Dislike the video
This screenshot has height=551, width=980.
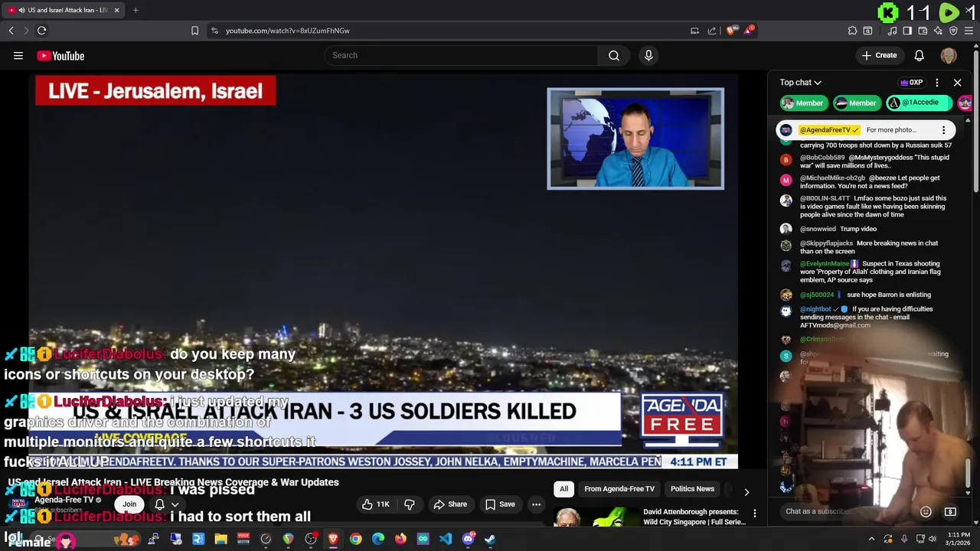click(410, 504)
